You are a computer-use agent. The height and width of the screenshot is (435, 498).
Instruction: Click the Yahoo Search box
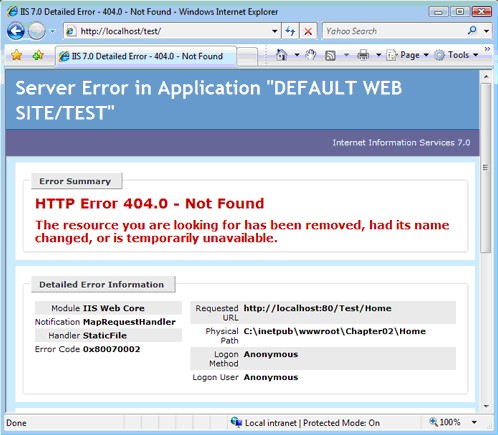point(393,31)
